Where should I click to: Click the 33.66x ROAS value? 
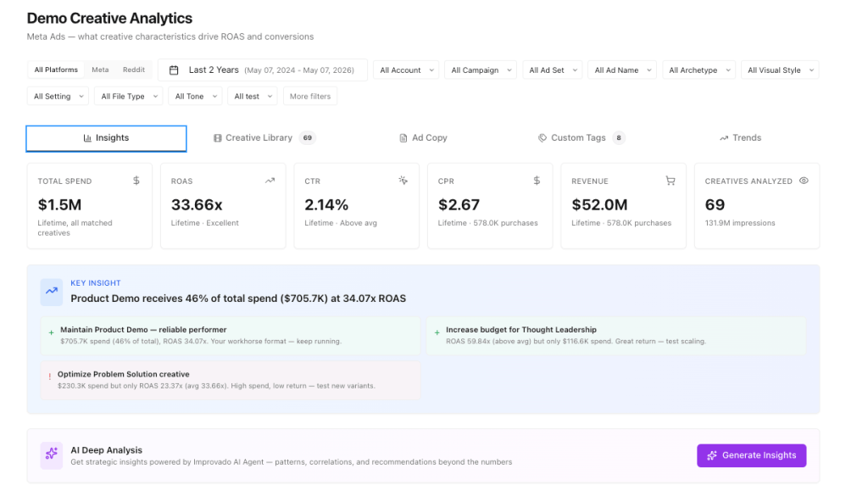tap(197, 205)
